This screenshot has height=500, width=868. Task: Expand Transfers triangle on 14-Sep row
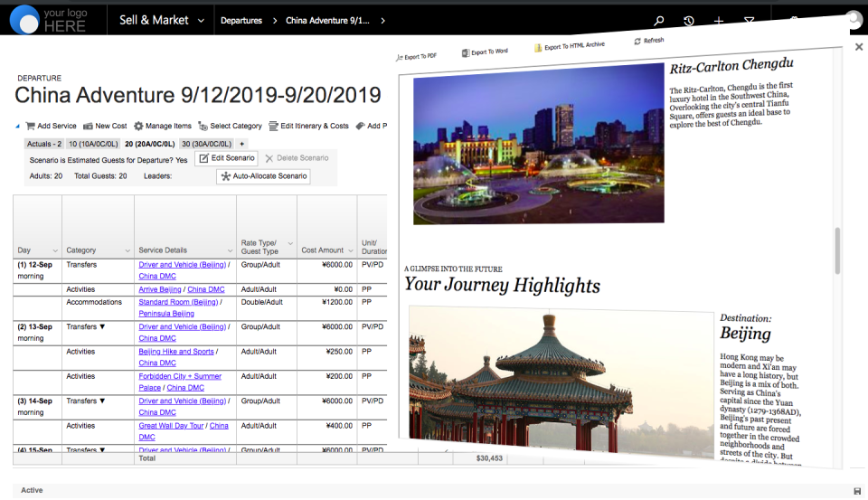102,401
